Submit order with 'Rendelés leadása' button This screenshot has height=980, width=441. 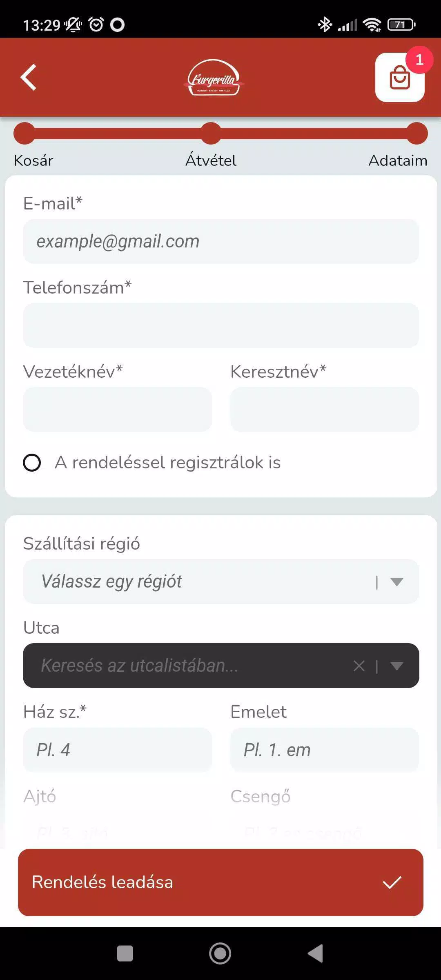tap(220, 882)
